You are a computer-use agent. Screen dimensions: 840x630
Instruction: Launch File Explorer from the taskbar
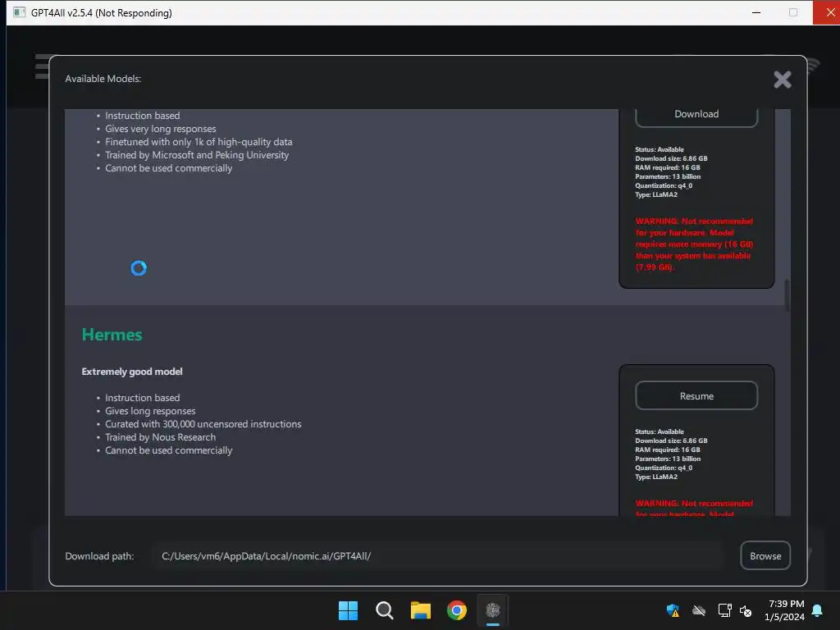click(x=421, y=610)
